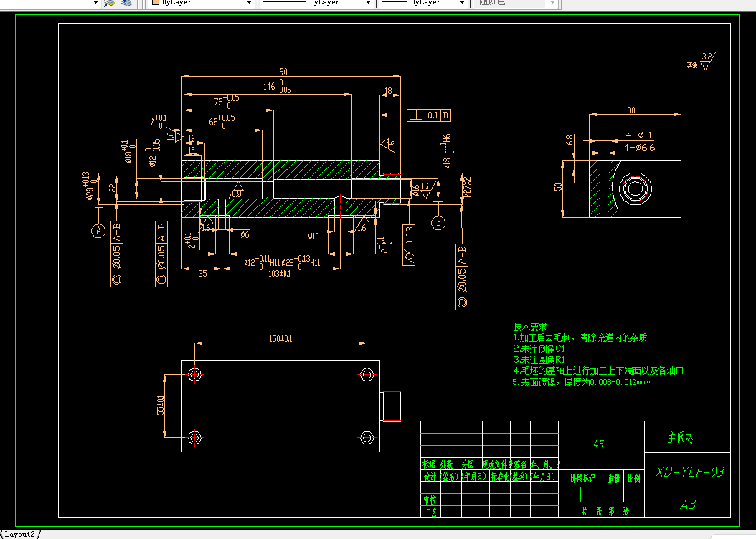The image size is (756, 539).
Task: Click datum circle A
Action: pos(98,231)
